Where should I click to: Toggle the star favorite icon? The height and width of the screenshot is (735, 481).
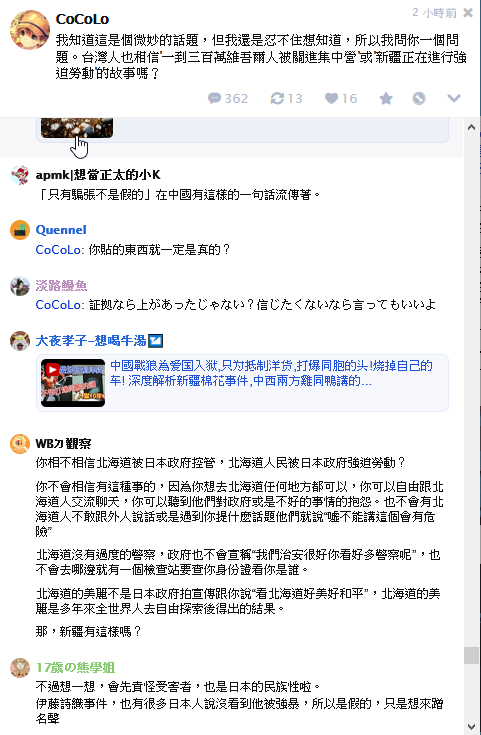[x=386, y=98]
